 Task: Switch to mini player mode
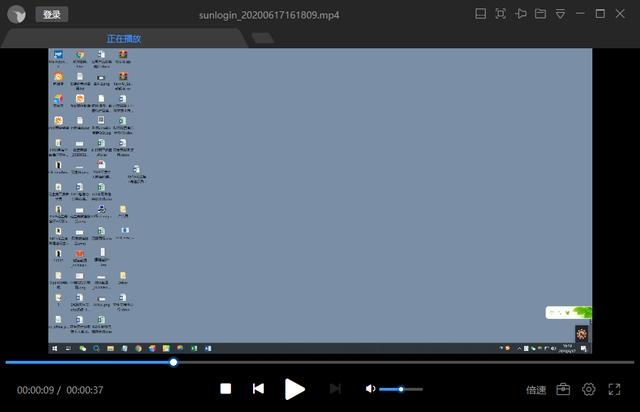tap(481, 14)
